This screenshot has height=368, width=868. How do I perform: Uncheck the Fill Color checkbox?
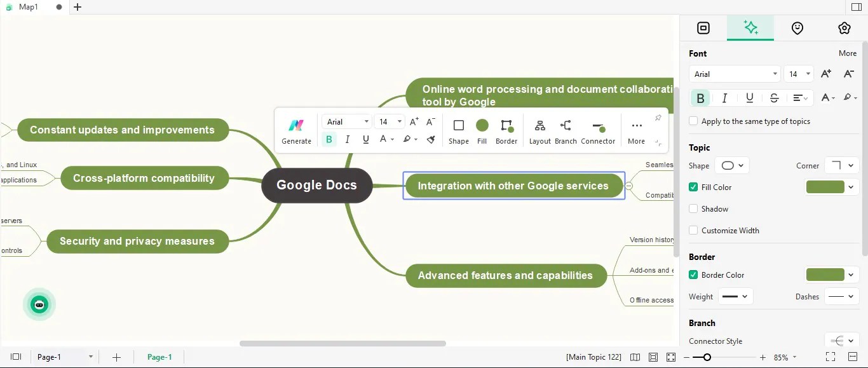[693, 187]
